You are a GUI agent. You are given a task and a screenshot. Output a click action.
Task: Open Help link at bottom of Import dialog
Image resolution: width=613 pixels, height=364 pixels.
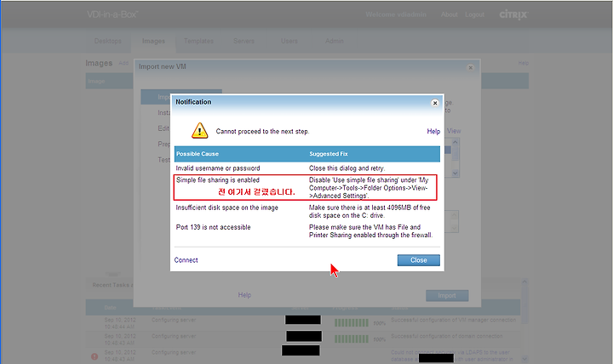pos(244,295)
